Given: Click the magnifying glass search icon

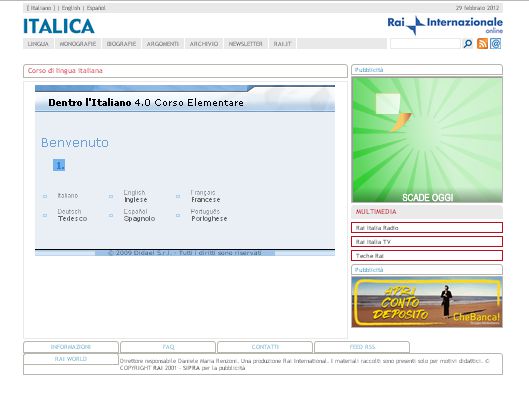Looking at the screenshot, I should click(468, 44).
